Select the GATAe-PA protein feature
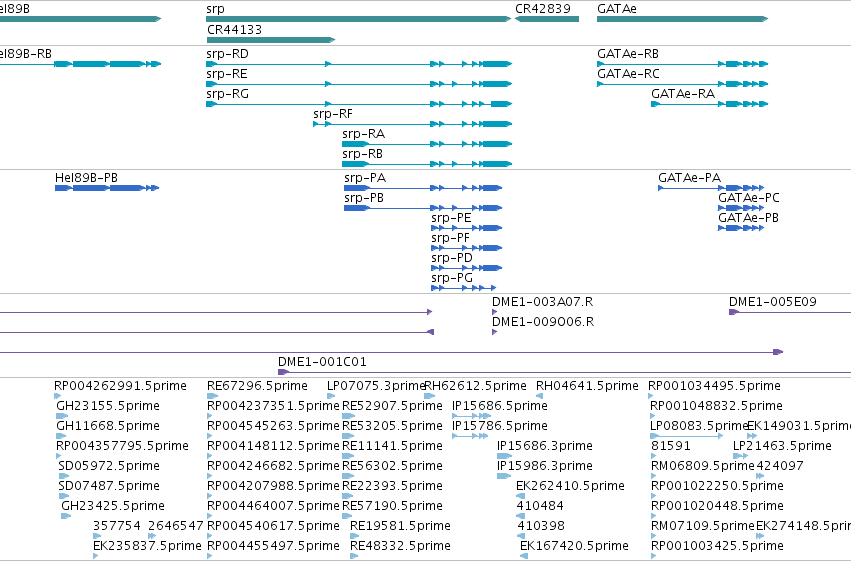The height and width of the screenshot is (561, 851). [x=711, y=188]
